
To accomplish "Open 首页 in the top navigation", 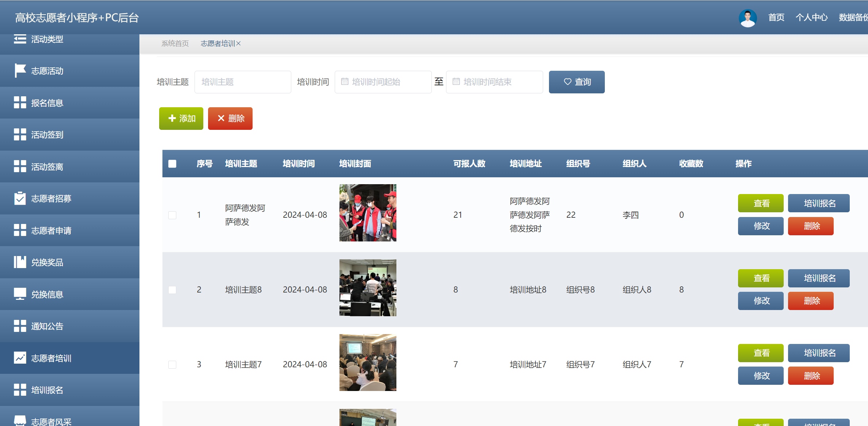I will [x=776, y=18].
